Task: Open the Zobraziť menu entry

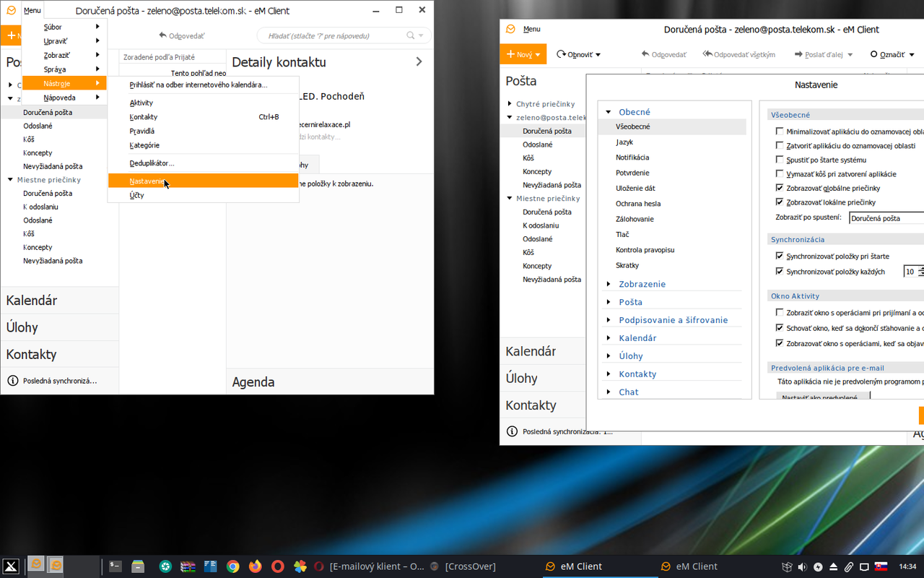Action: (64, 55)
